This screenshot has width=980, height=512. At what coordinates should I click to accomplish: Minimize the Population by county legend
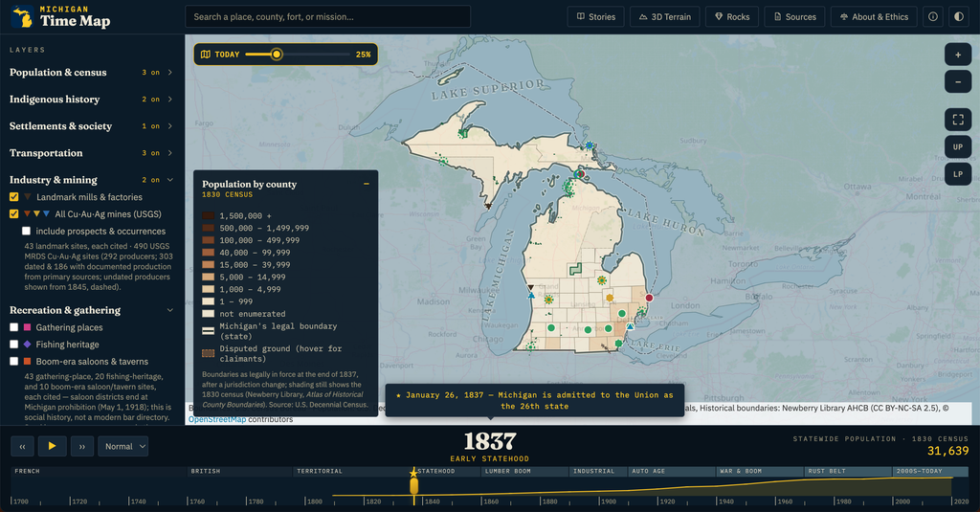[x=367, y=184]
